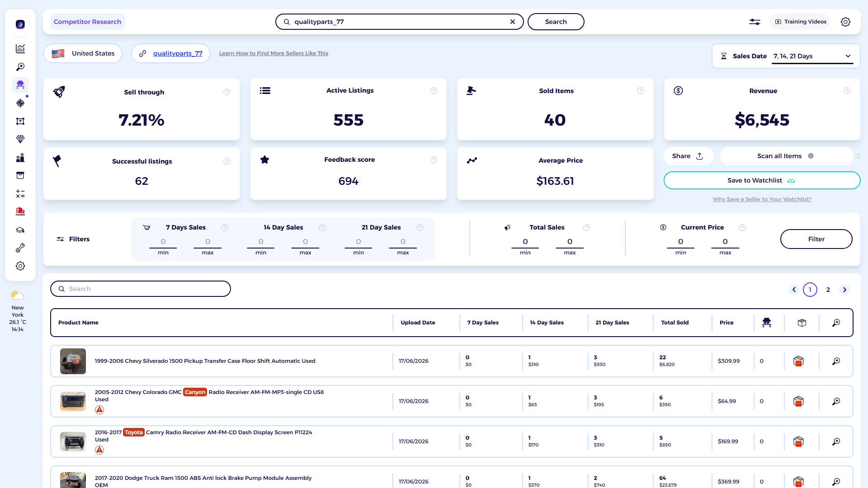Open the filter sliders icon in top bar
This screenshot has height=488, width=868.
point(755,22)
